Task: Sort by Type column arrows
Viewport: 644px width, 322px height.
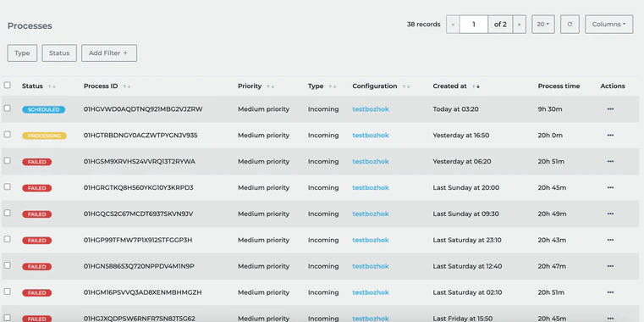Action: 333,86
